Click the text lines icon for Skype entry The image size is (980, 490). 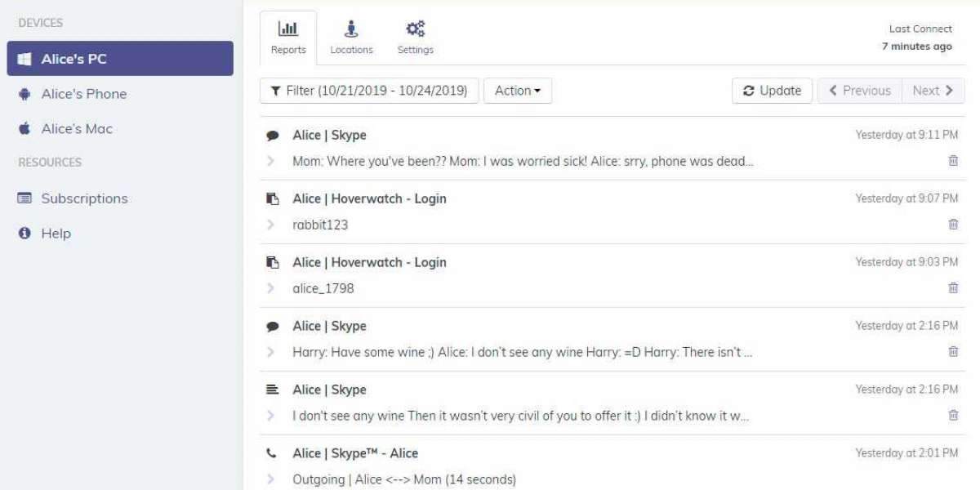[273, 390]
